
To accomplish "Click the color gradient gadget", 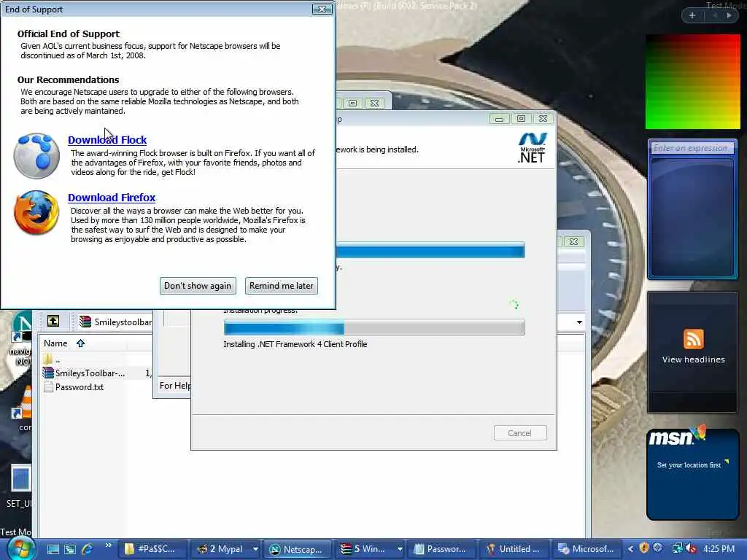I will click(x=693, y=82).
